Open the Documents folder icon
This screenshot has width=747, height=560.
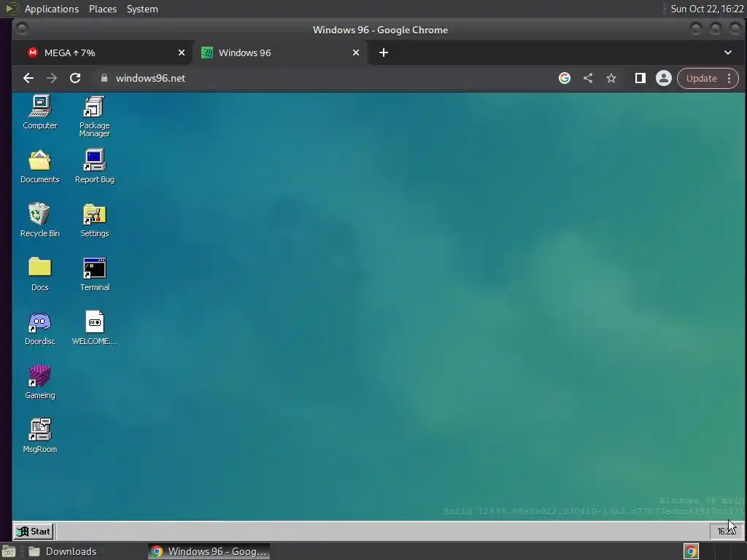point(40,166)
